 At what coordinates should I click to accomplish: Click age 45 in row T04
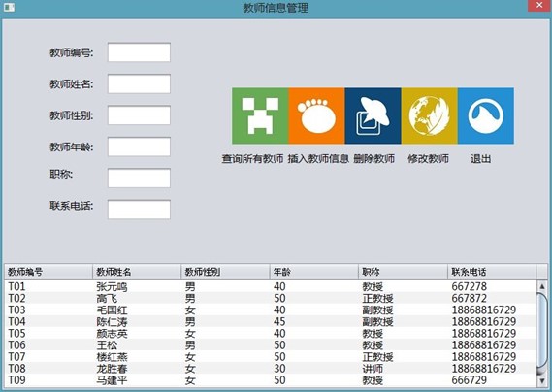coord(279,321)
